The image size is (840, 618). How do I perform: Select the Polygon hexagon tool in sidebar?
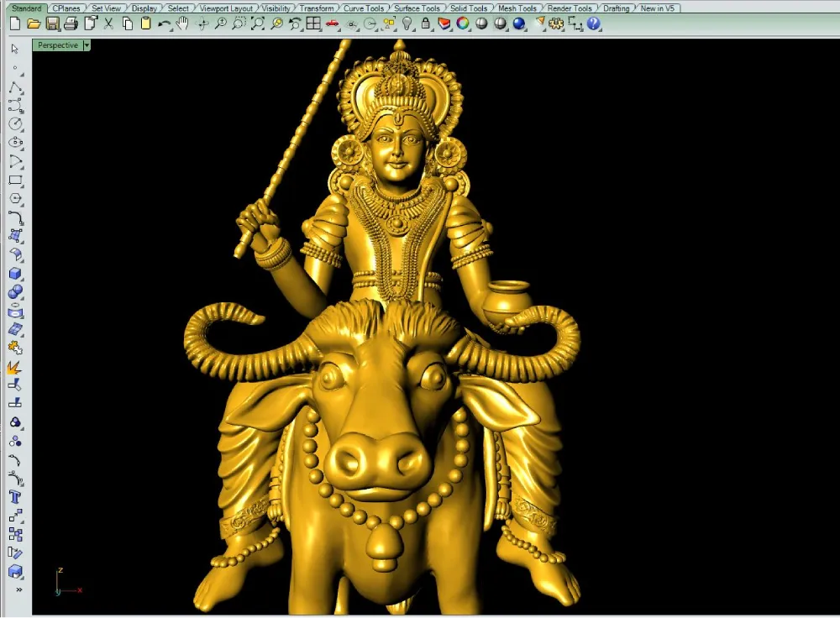[x=15, y=199]
